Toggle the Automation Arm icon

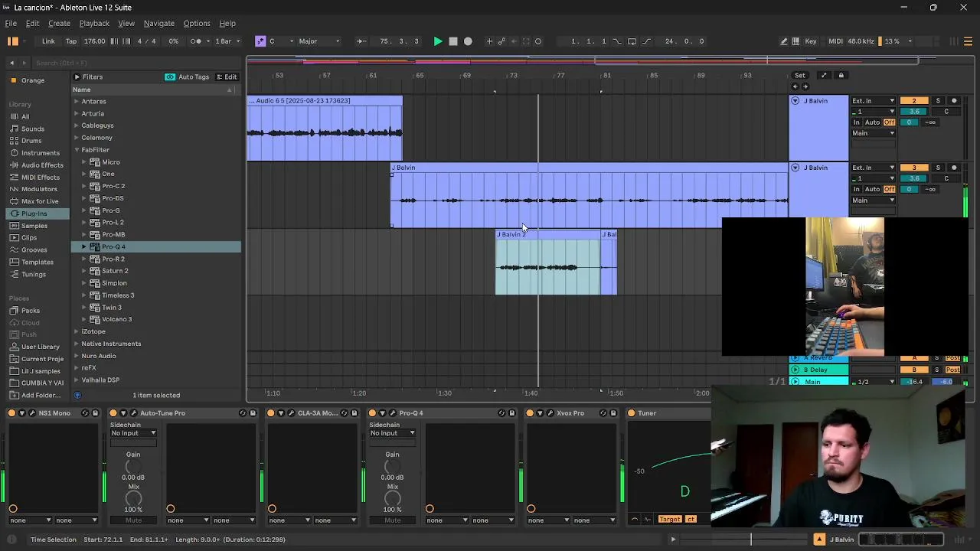(x=501, y=41)
